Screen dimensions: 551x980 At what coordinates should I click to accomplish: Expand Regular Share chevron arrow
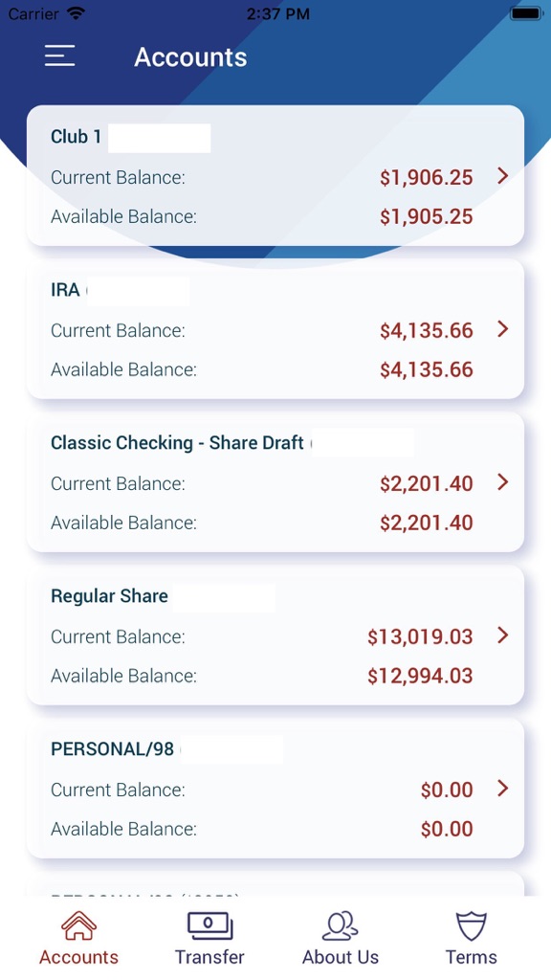click(503, 635)
